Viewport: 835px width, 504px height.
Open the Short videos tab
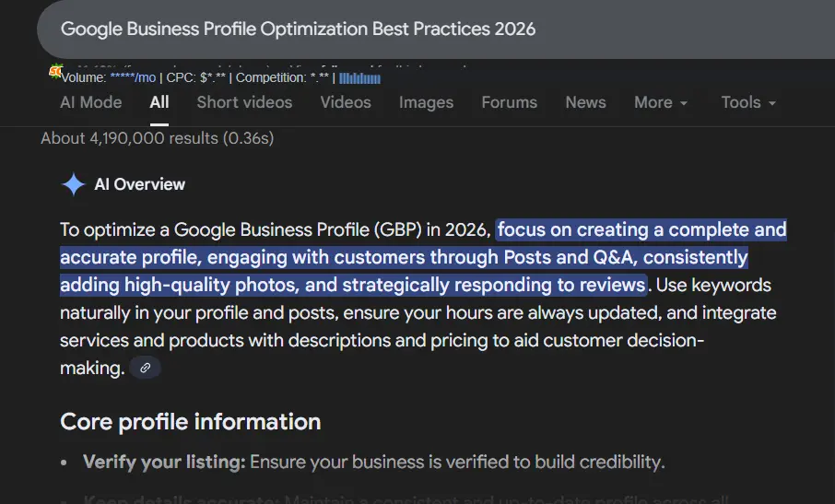[x=244, y=102]
